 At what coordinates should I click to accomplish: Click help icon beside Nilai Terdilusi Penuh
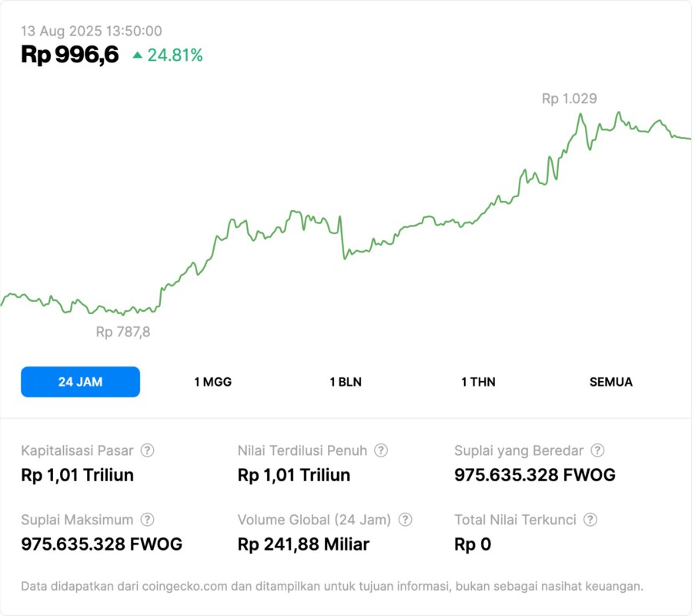point(381,450)
